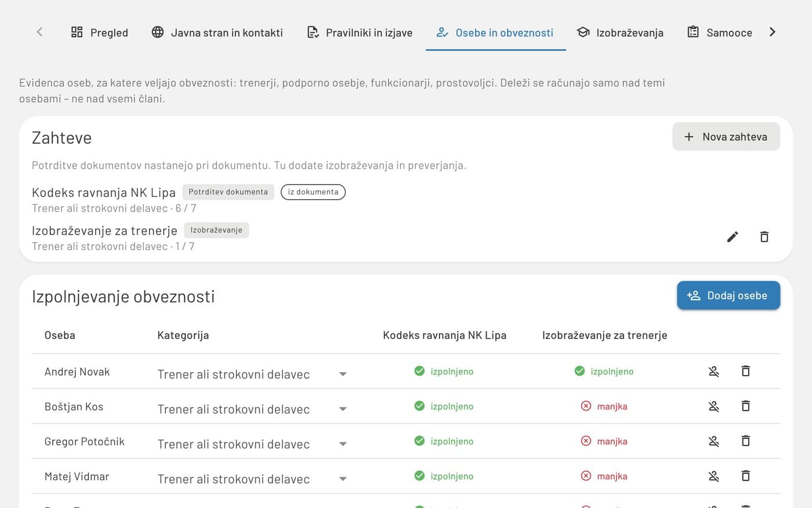
Task: Click Boštjan Kos's 'manjka' status
Action: [604, 406]
